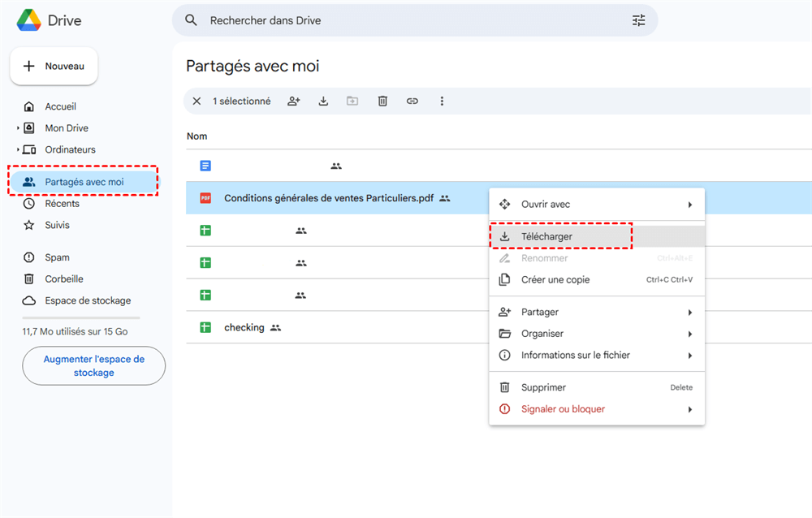Open Corbeille in the sidebar

click(64, 279)
